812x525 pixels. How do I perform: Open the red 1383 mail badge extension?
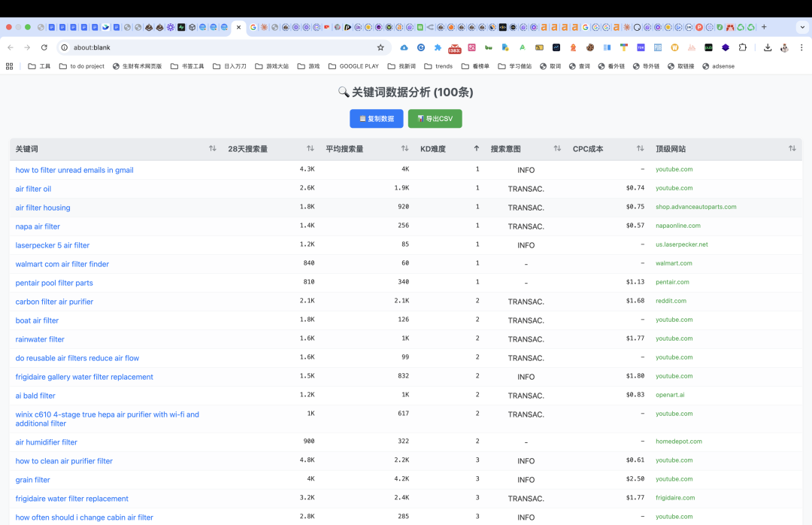[x=455, y=48]
